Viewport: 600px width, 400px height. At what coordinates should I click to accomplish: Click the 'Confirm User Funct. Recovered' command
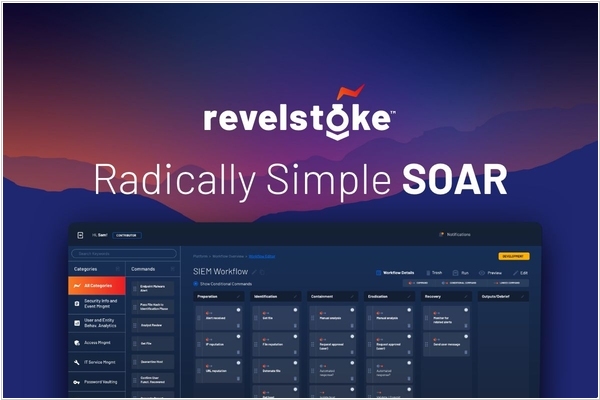[153, 380]
